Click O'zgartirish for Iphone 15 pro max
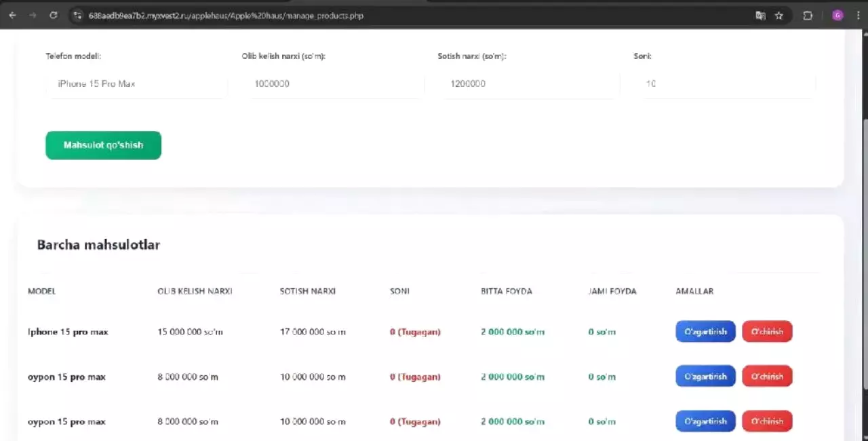This screenshot has height=441, width=868. 705,332
